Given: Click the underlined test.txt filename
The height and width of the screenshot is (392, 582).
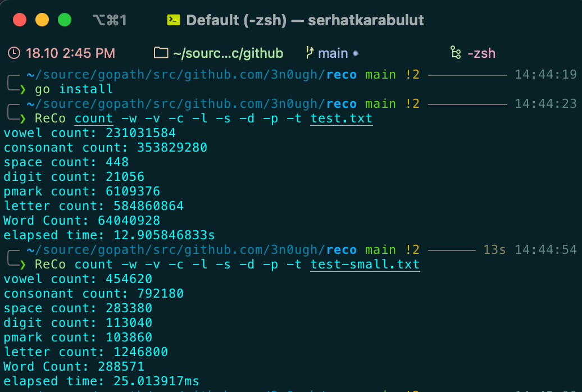Looking at the screenshot, I should [x=341, y=118].
